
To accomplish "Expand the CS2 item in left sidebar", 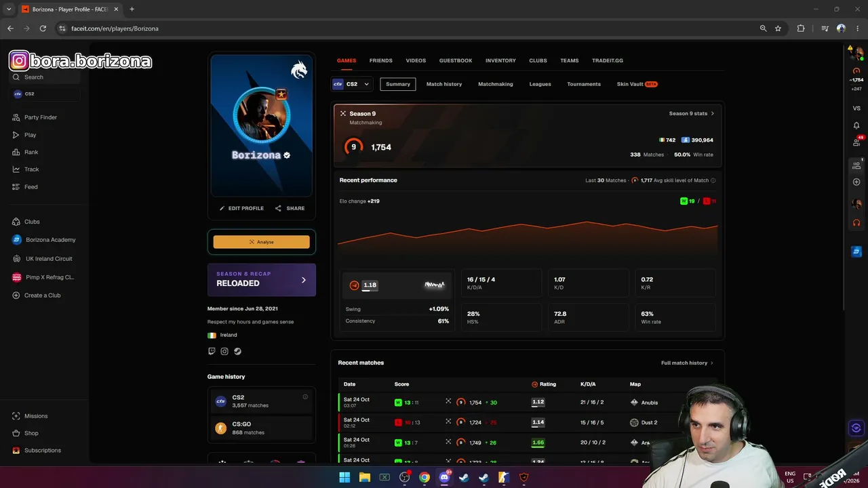I will tap(45, 94).
